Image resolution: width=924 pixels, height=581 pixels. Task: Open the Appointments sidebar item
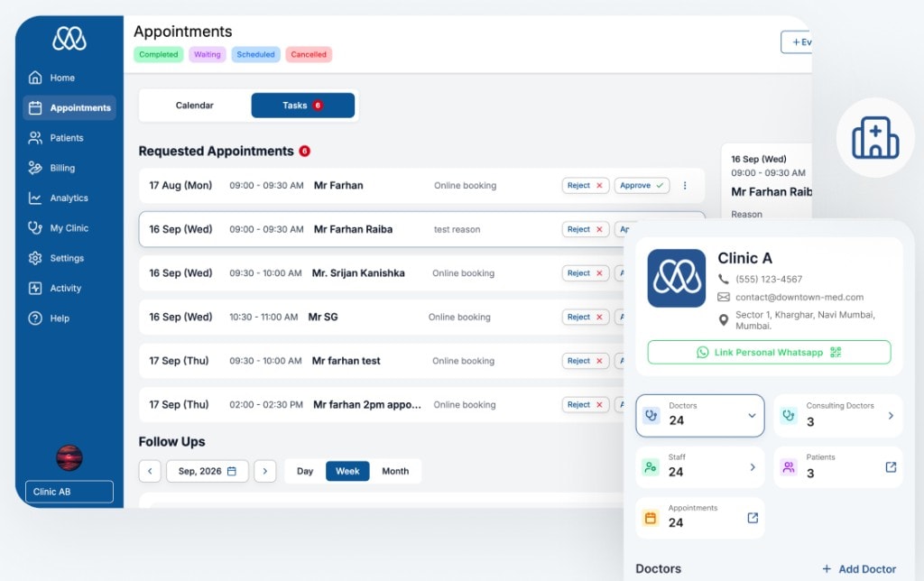tap(69, 108)
